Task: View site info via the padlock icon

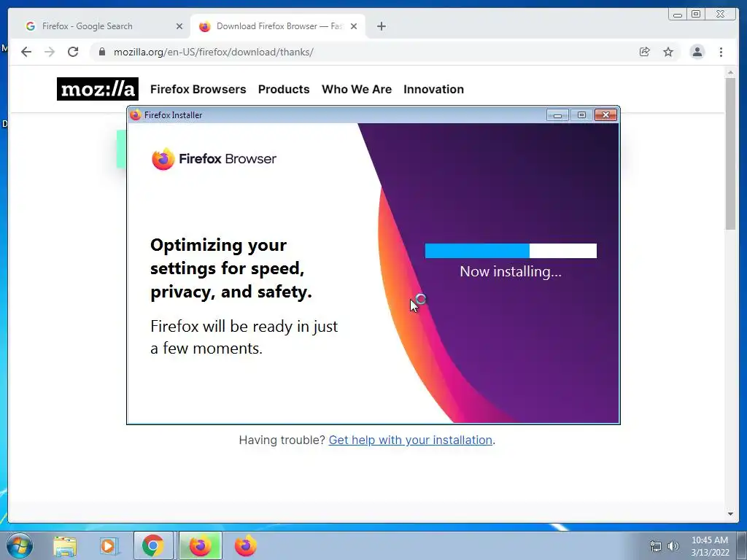Action: 101,52
